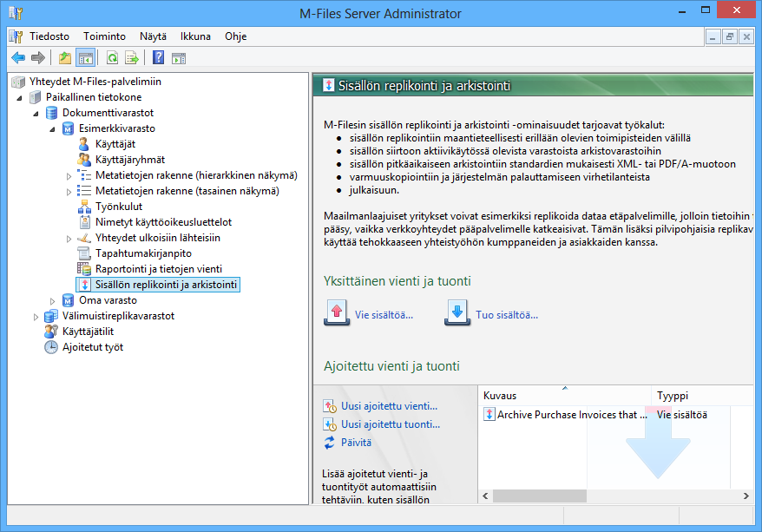This screenshot has height=532, width=762.
Task: Click the blue Tuo sisältöä import icon
Action: [x=457, y=312]
